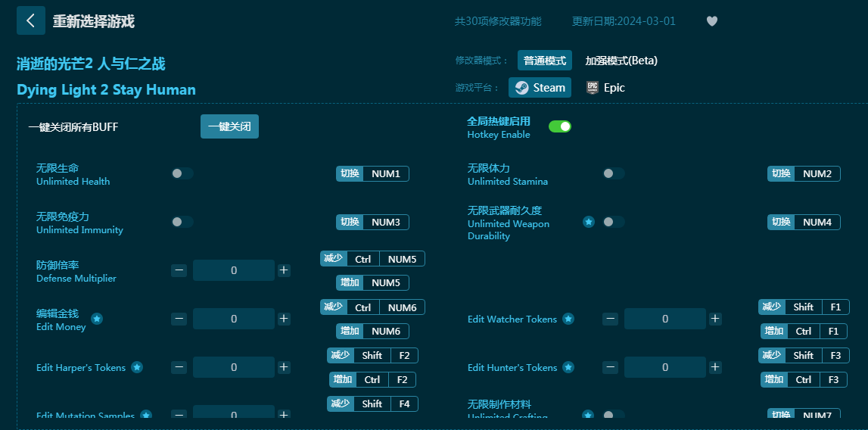Toggle Unlimited Crafting materials switch
Image resolution: width=868 pixels, height=430 pixels.
614,415
